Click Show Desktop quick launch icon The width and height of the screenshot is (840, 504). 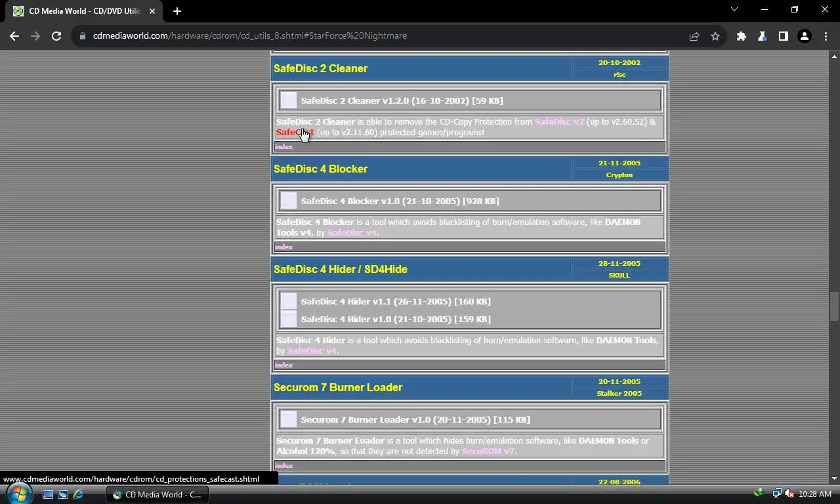point(48,494)
